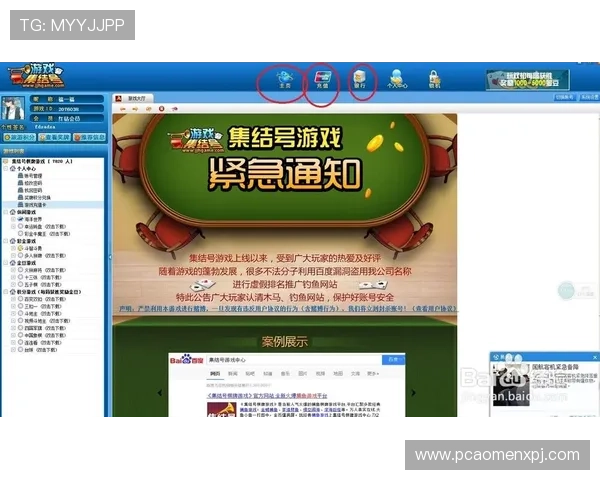Click the 系统设置 button
This screenshot has height=480, width=600.
click(589, 97)
